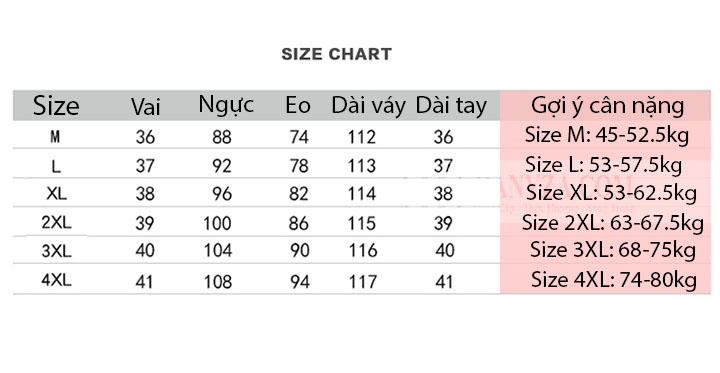Select the XL size row label
Screen dimensions: 720x373
[56, 194]
